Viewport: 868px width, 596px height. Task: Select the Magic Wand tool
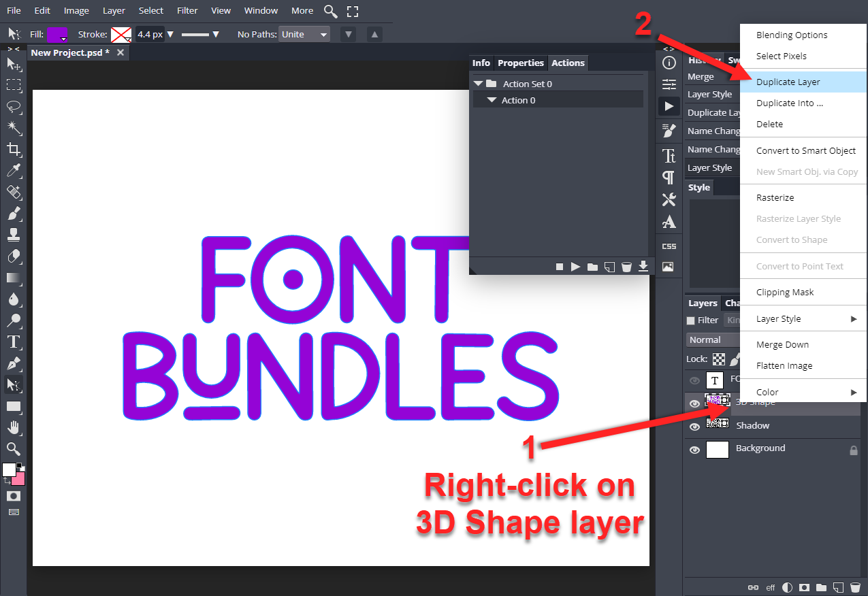[14, 128]
